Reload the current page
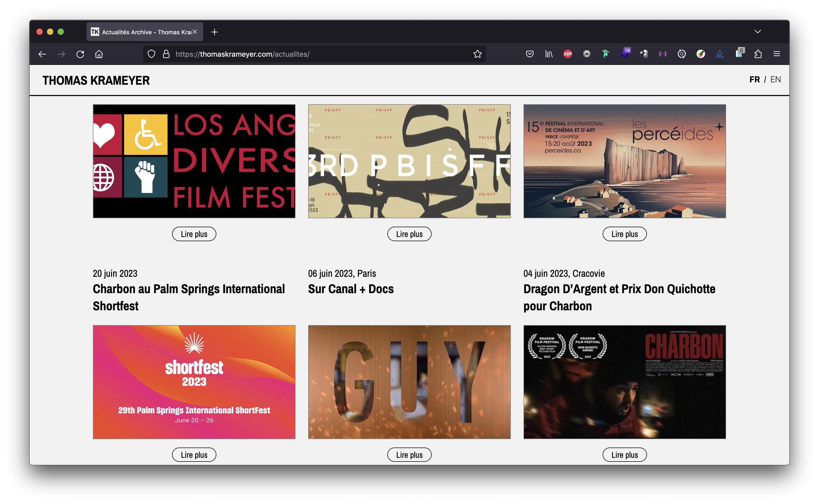Viewport: 819px width, 504px height. click(x=80, y=54)
